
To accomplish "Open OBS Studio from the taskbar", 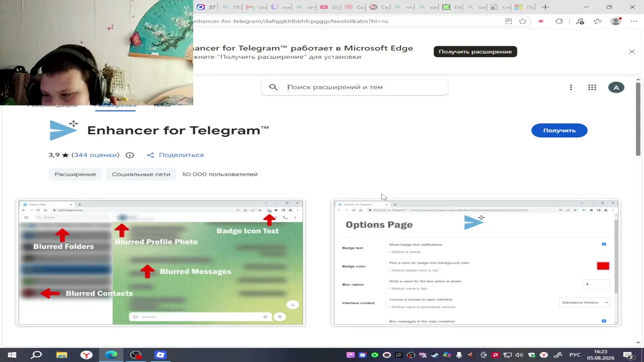I will coord(136,355).
